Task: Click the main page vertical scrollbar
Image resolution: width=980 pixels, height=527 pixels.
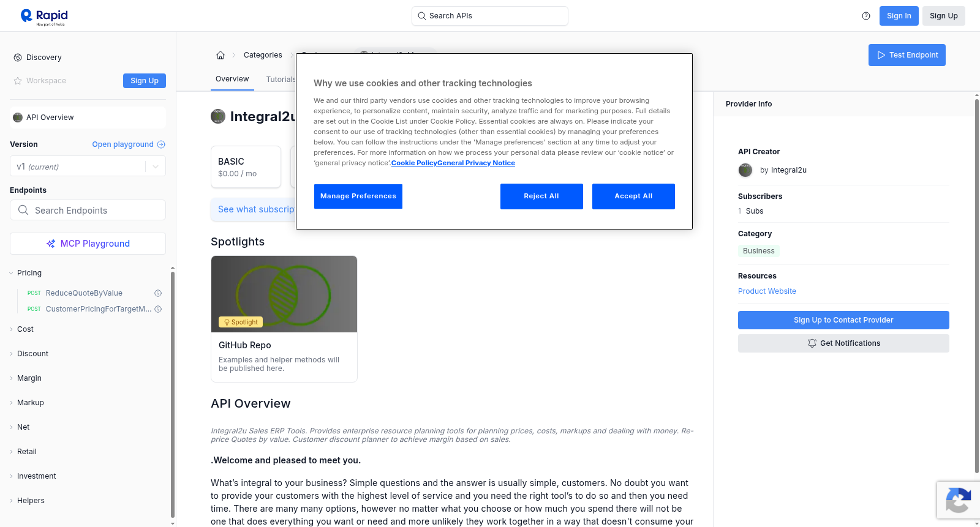Action: [976, 285]
